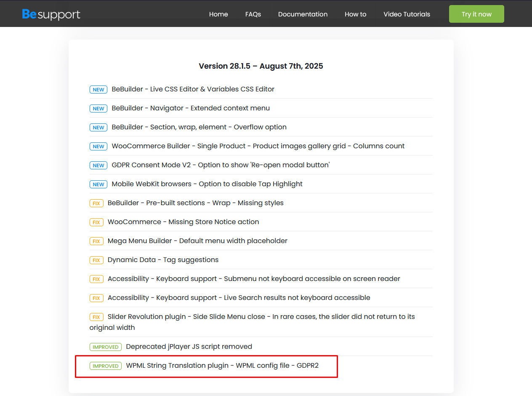This screenshot has width=532, height=396.
Task: Click the green Try it now button
Action: point(476,14)
